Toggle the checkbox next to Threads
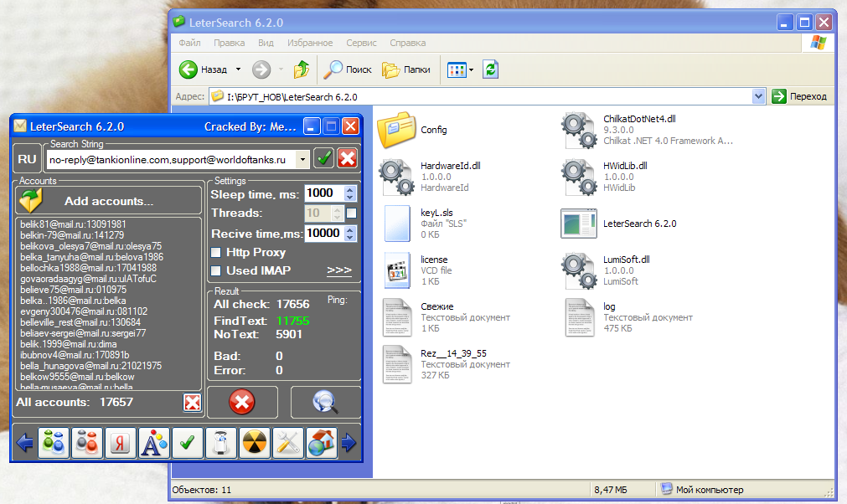 351,213
